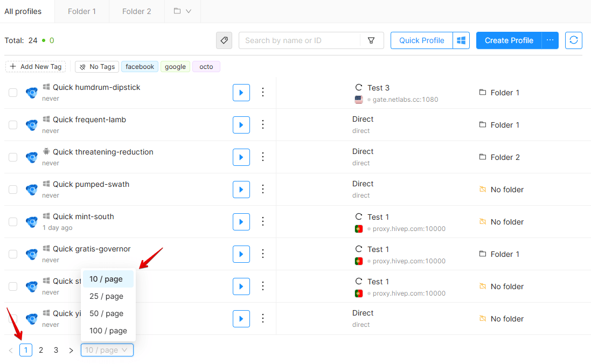The height and width of the screenshot is (364, 591).
Task: Filter by the octo tag
Action: pyautogui.click(x=206, y=67)
